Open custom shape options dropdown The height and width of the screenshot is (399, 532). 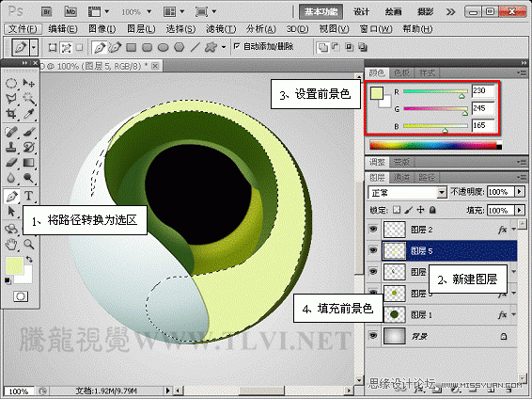[x=224, y=47]
